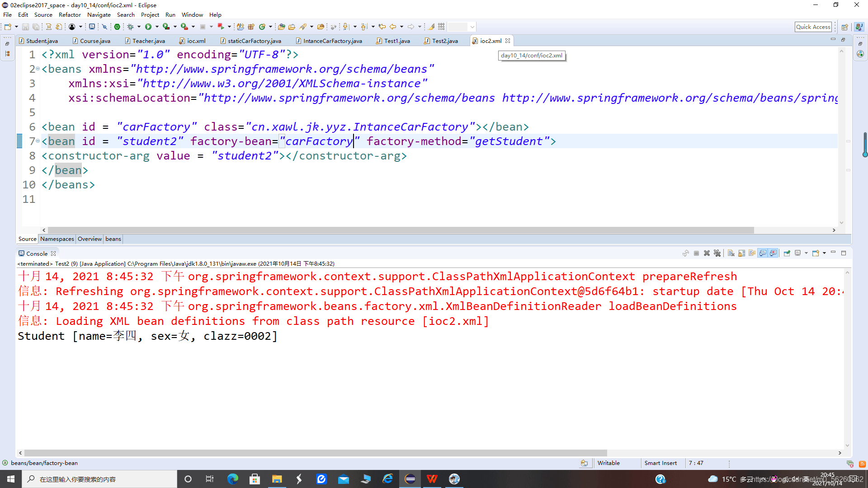Click the Back navigation arrow icon
Screen dimensions: 868x488
pyautogui.click(x=393, y=27)
